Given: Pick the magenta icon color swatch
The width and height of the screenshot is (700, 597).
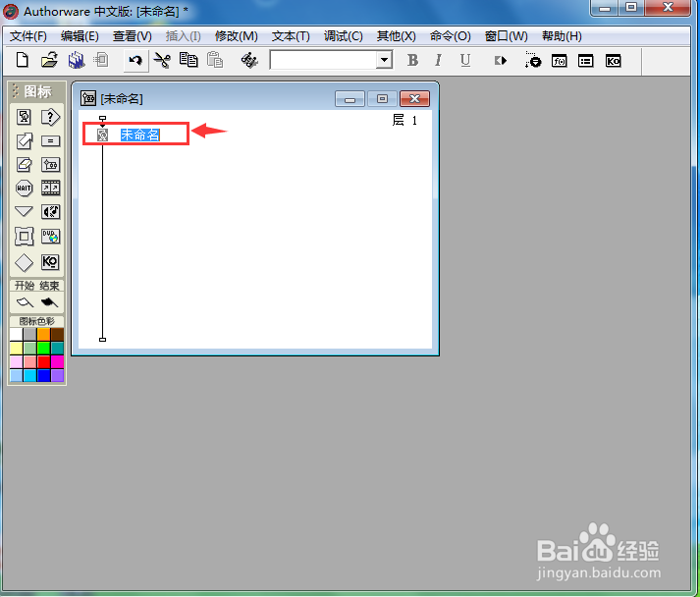Looking at the screenshot, I should 57,361.
